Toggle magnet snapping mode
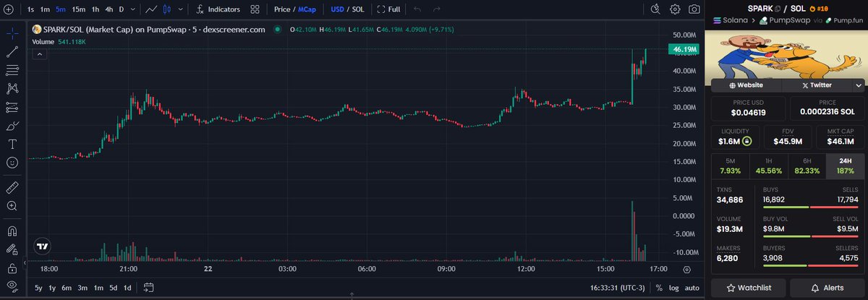This screenshot has width=868, height=300. (12, 231)
